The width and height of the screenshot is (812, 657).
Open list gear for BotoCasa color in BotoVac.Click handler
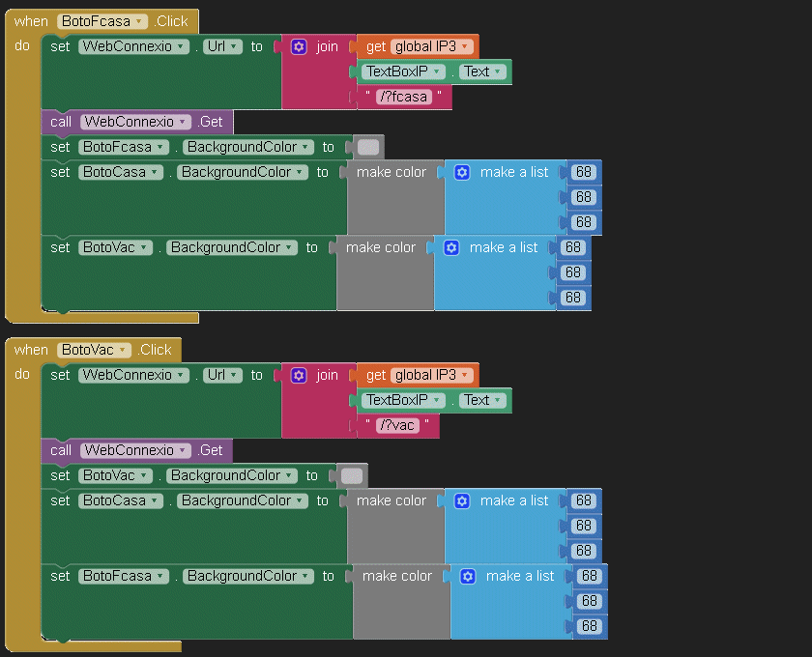pos(462,500)
